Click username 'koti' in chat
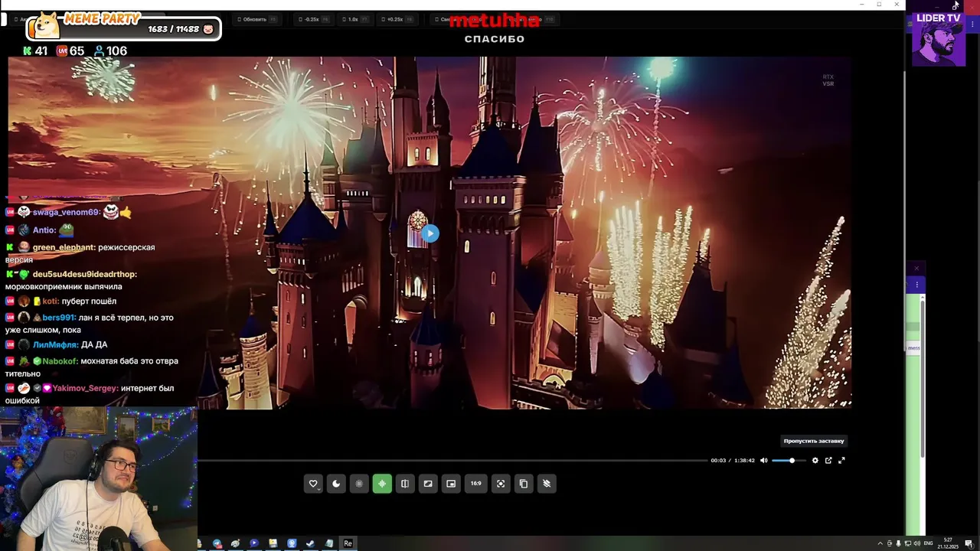Image resolution: width=980 pixels, height=551 pixels. [x=51, y=301]
